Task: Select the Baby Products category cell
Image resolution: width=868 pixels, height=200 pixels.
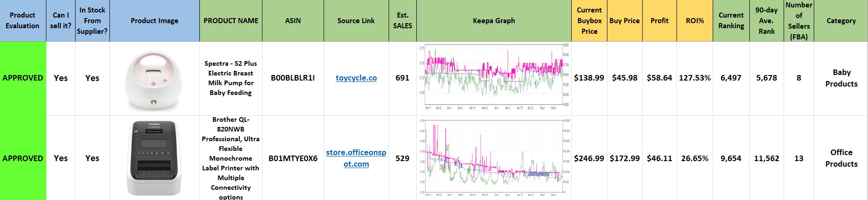Action: click(x=841, y=78)
